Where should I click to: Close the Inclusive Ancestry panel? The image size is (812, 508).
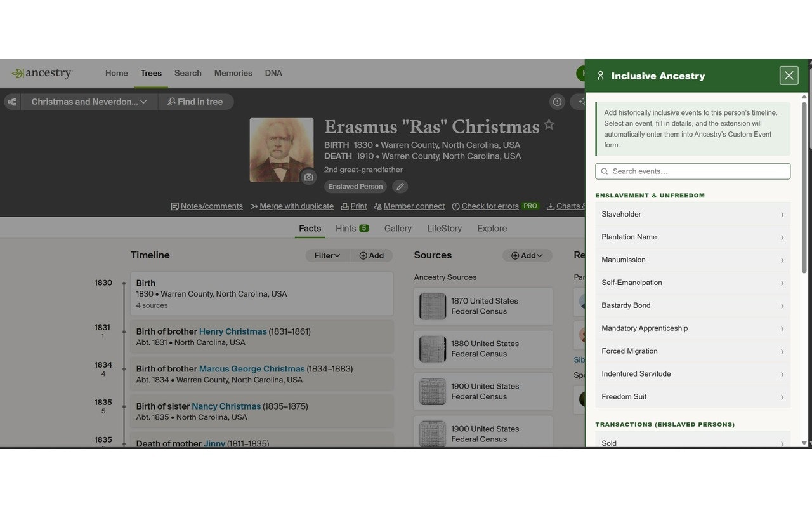click(789, 76)
